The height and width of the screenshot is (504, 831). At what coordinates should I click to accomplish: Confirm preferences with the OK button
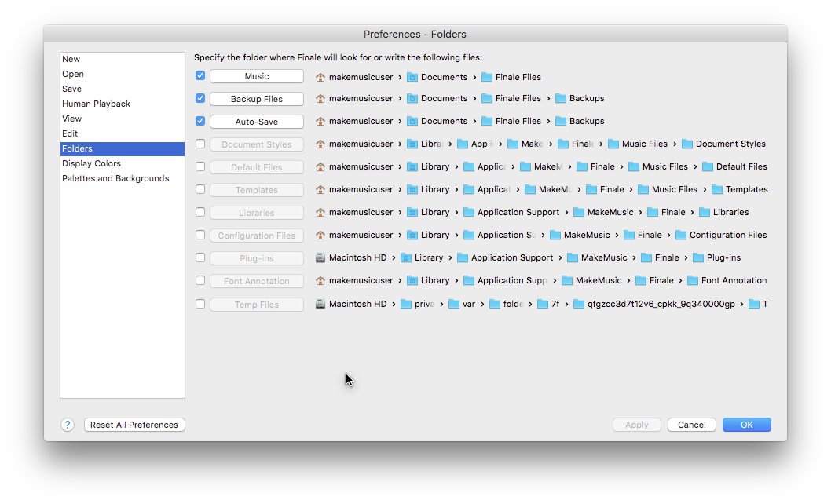[745, 425]
